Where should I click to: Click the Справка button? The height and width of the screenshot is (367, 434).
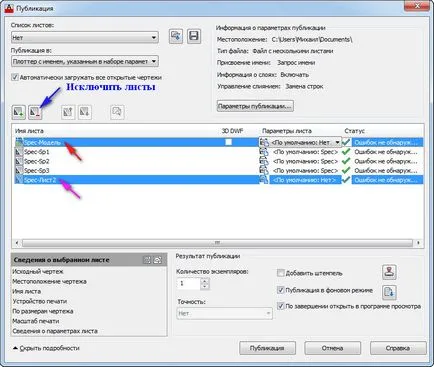coord(398,348)
